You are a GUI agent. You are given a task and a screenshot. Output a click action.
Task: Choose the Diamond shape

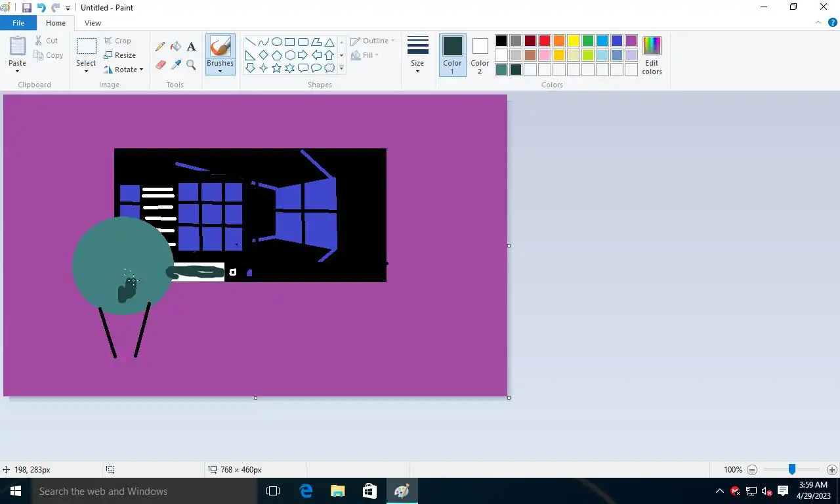pos(263,55)
